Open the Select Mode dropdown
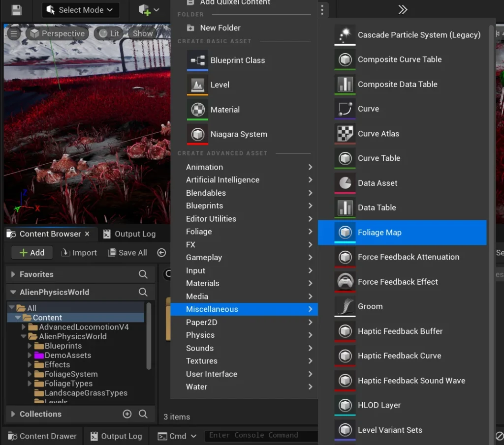The image size is (504, 445). point(81,10)
